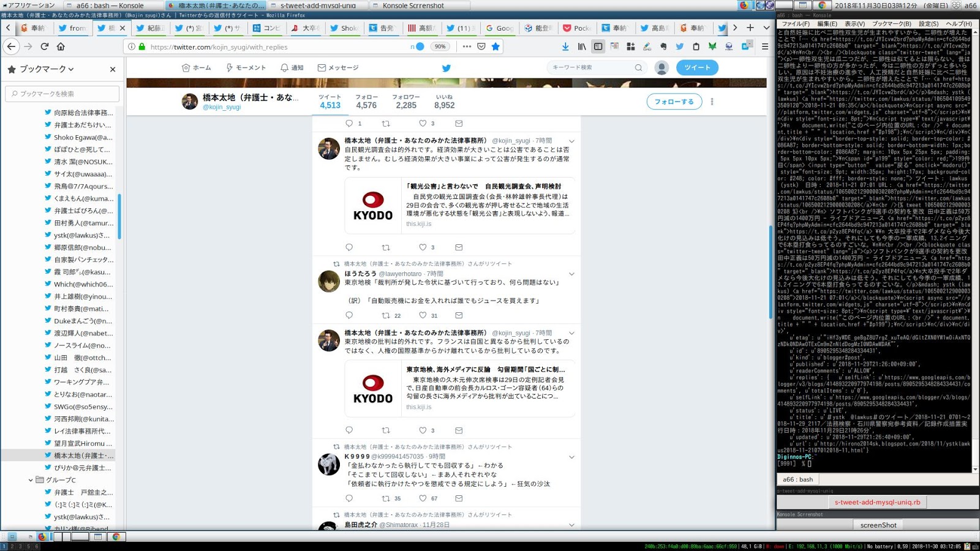Click Twitter bird logo in header
The height and width of the screenshot is (551, 980).
point(447,68)
